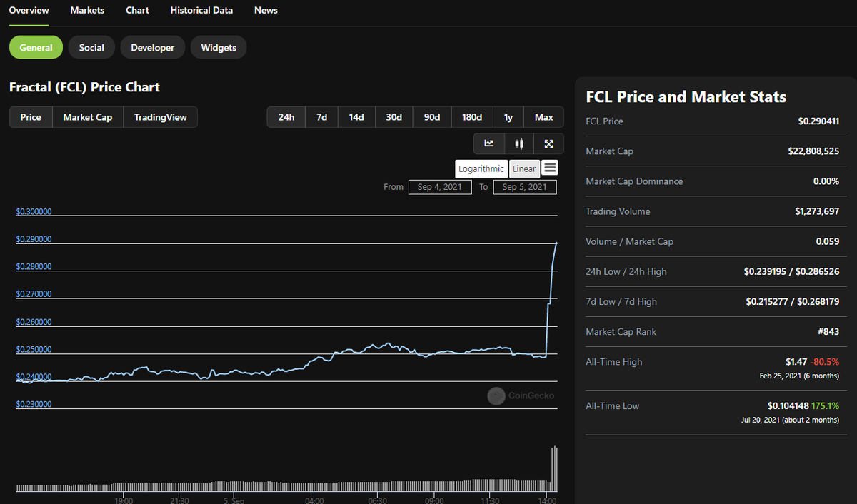Expand the chart to fullscreen
Viewport: 857px width, 504px height.
tap(548, 143)
